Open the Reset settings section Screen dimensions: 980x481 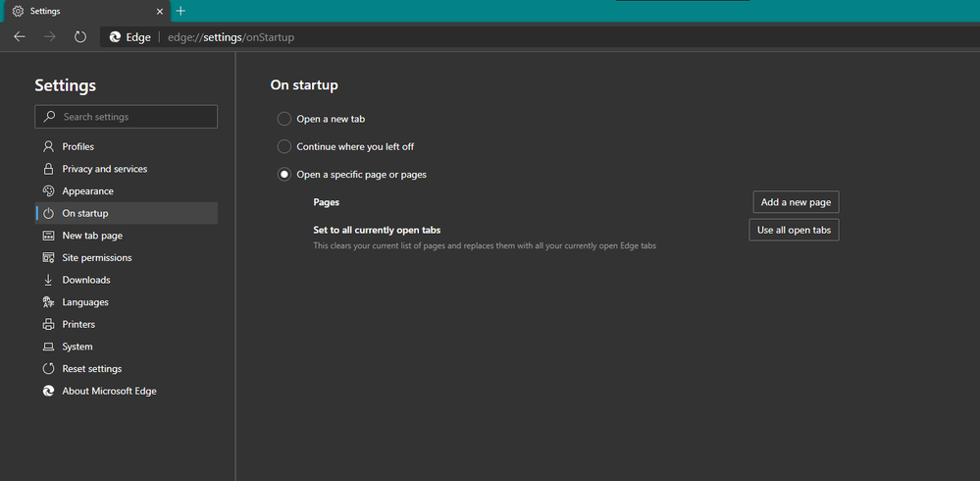point(127,368)
